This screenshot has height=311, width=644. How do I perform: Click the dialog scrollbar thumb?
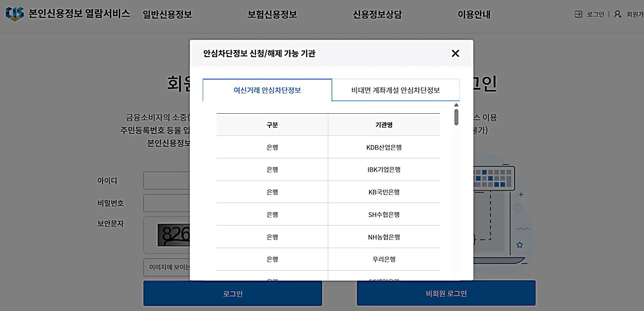(456, 117)
